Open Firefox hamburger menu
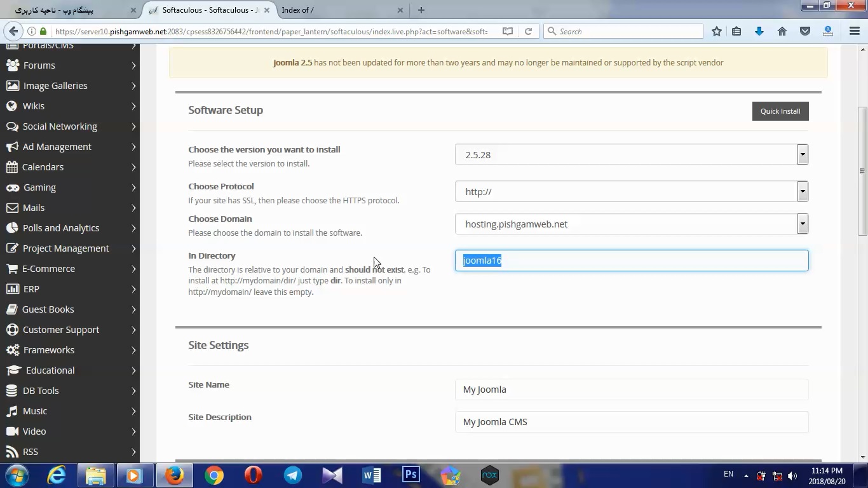 [x=855, y=31]
